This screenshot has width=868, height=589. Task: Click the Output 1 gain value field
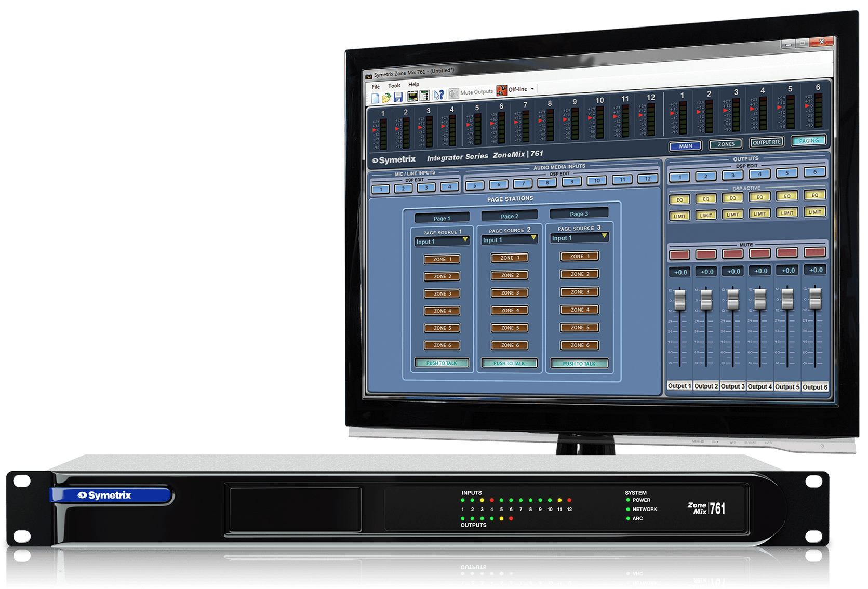[x=680, y=272]
